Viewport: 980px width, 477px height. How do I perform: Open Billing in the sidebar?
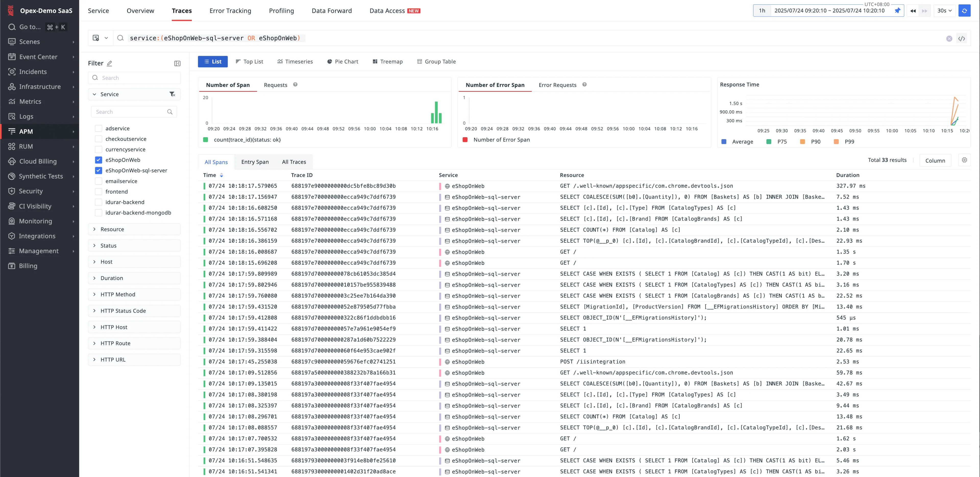pos(28,266)
